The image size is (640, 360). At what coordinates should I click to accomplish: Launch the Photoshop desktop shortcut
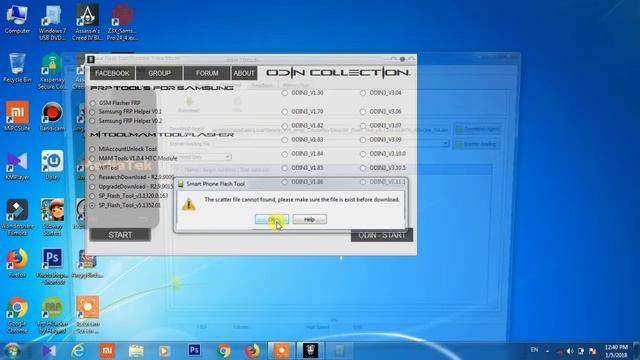(x=52, y=267)
